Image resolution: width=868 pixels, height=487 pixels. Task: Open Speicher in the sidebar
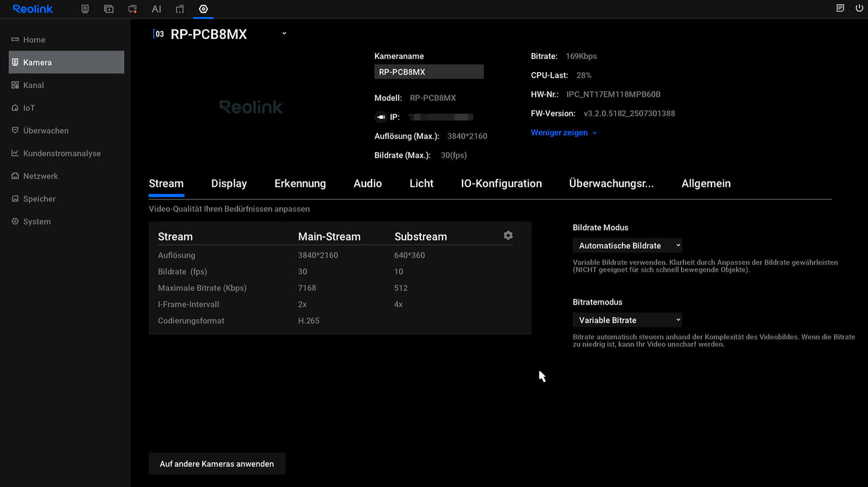coord(66,199)
